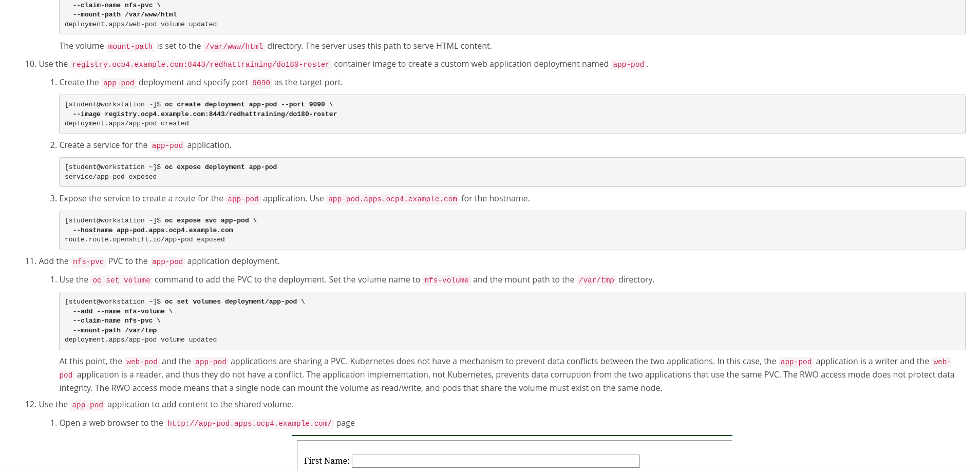Click the inline /var/www/html code

click(234, 46)
